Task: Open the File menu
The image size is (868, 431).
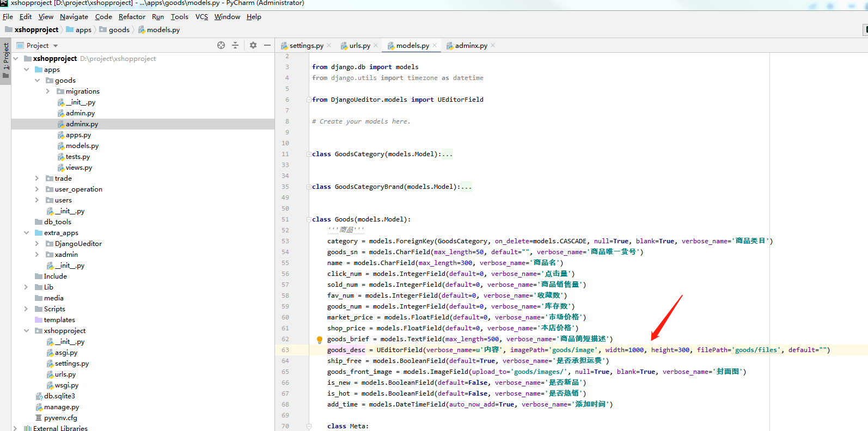Action: (x=8, y=17)
